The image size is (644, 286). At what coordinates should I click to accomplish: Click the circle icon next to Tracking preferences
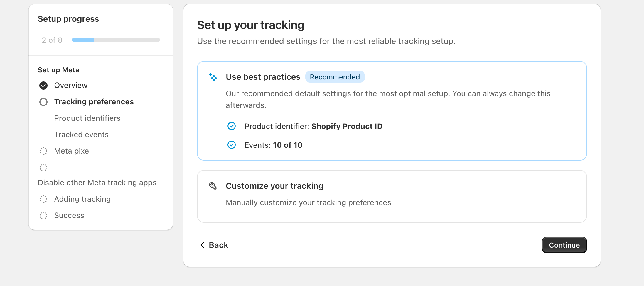tap(43, 102)
